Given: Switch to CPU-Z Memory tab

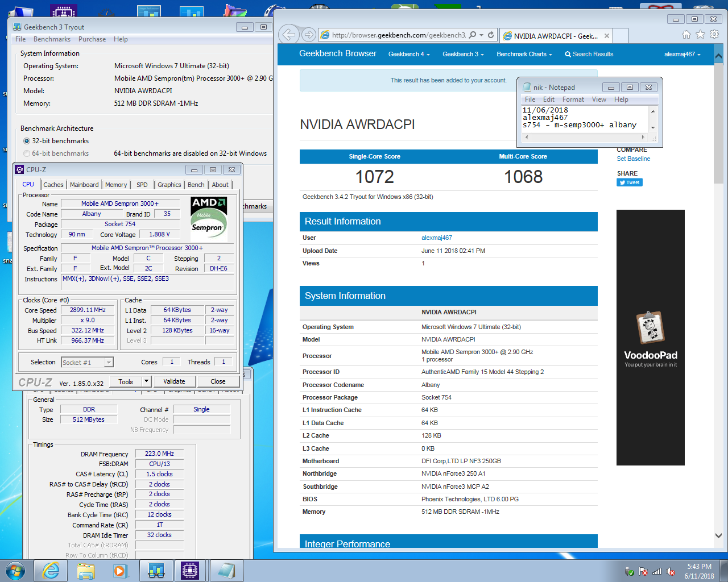Looking at the screenshot, I should tap(116, 185).
